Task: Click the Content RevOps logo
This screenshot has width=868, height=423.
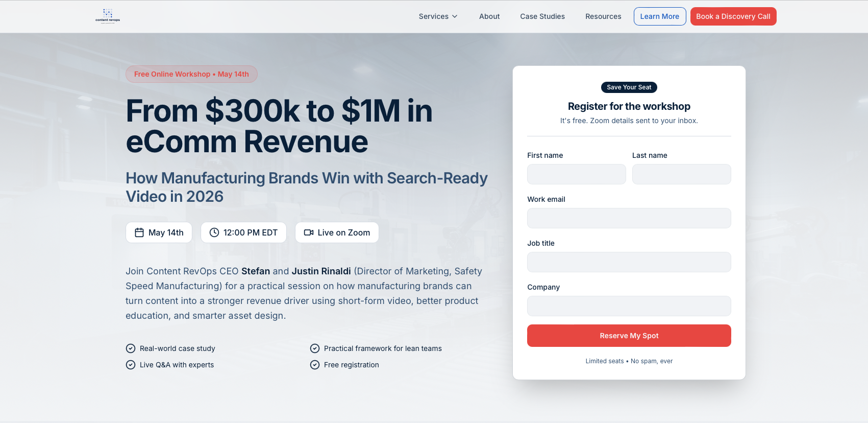Action: [108, 16]
